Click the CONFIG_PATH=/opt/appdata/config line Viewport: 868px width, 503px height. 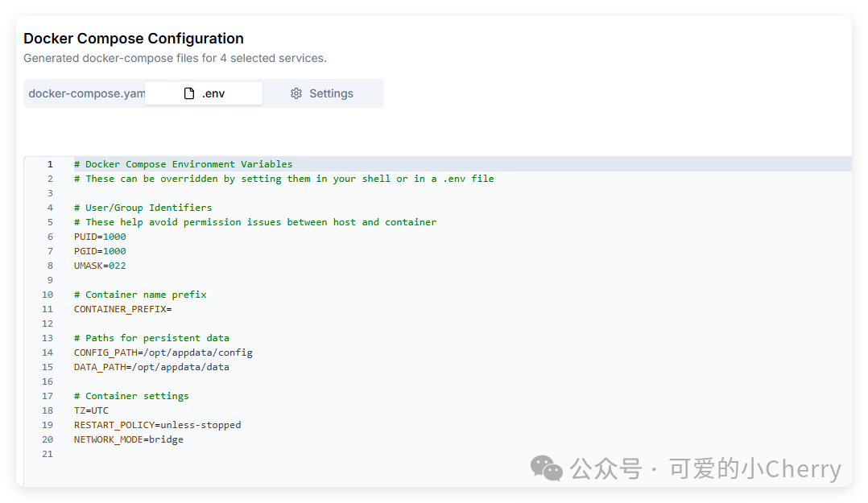(x=163, y=353)
